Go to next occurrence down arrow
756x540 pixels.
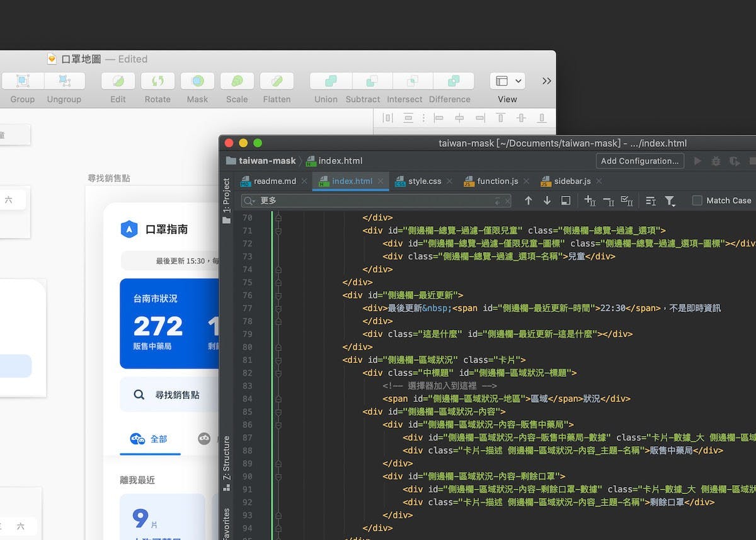pyautogui.click(x=547, y=200)
